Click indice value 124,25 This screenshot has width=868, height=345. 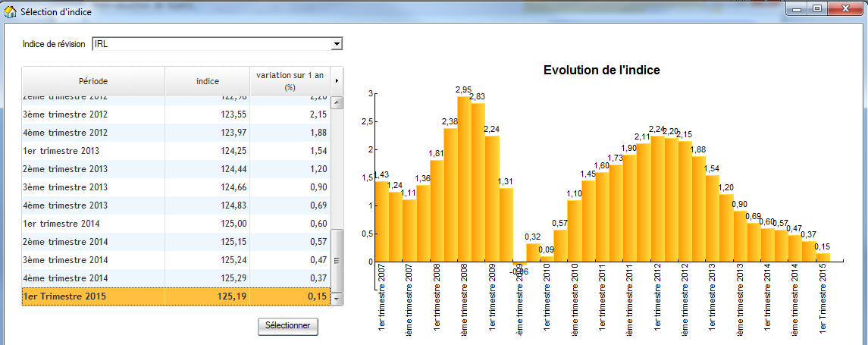(233, 151)
